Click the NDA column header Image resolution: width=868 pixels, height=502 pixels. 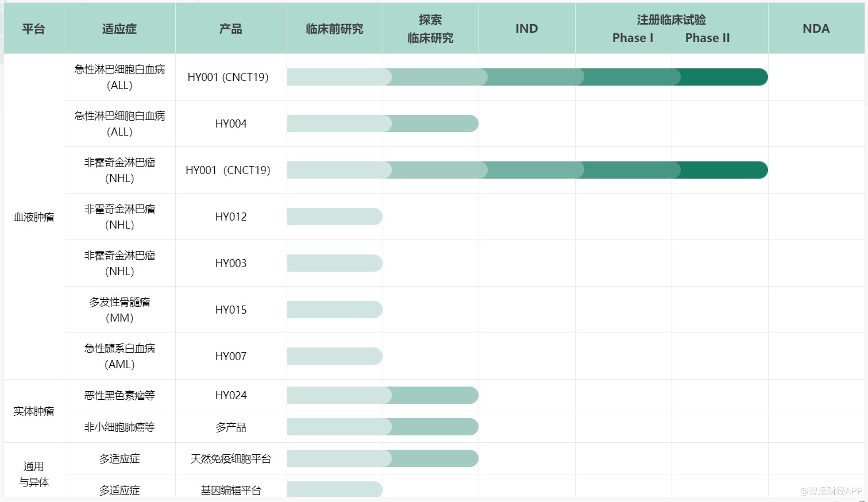point(816,28)
